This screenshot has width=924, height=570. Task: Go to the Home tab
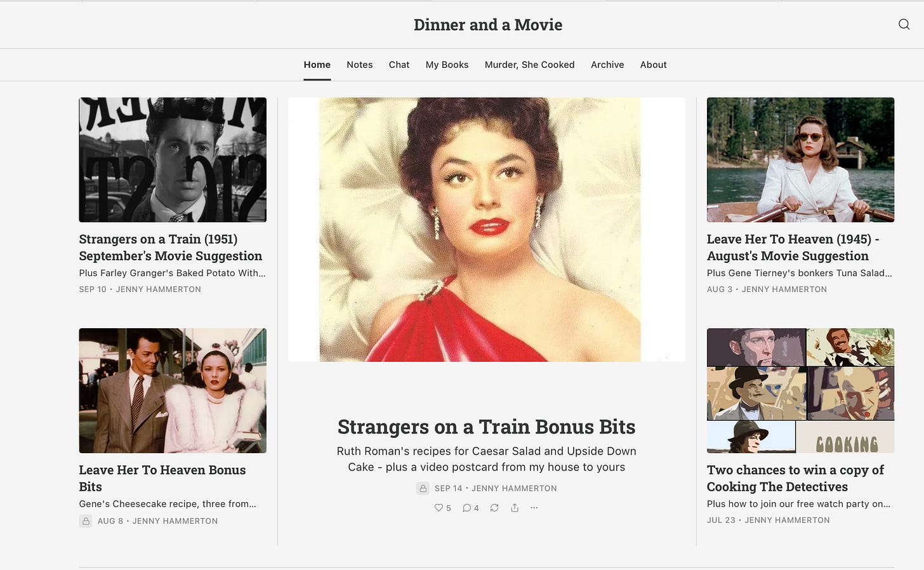pyautogui.click(x=317, y=65)
